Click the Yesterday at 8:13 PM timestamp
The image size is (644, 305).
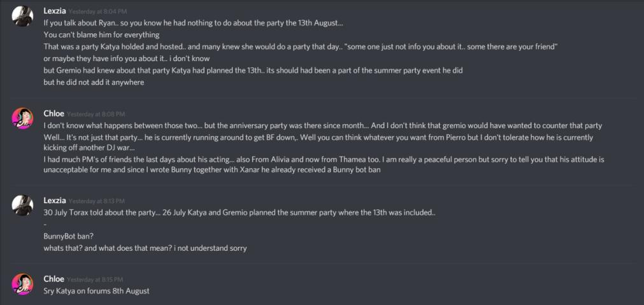click(97, 201)
